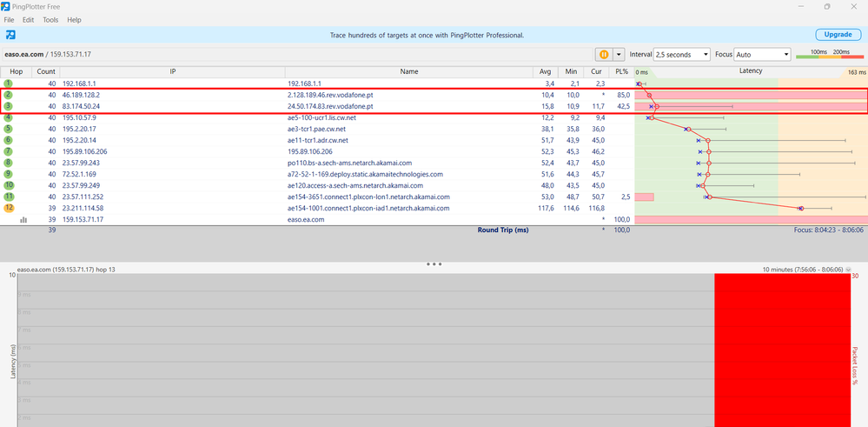
Task: Click the three-dot panel divider handle
Action: point(434,264)
